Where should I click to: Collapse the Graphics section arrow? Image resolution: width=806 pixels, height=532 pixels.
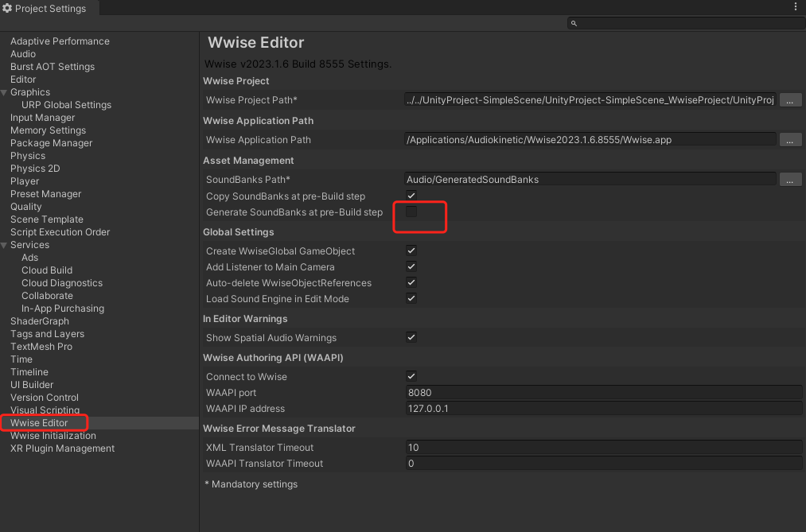click(x=4, y=92)
